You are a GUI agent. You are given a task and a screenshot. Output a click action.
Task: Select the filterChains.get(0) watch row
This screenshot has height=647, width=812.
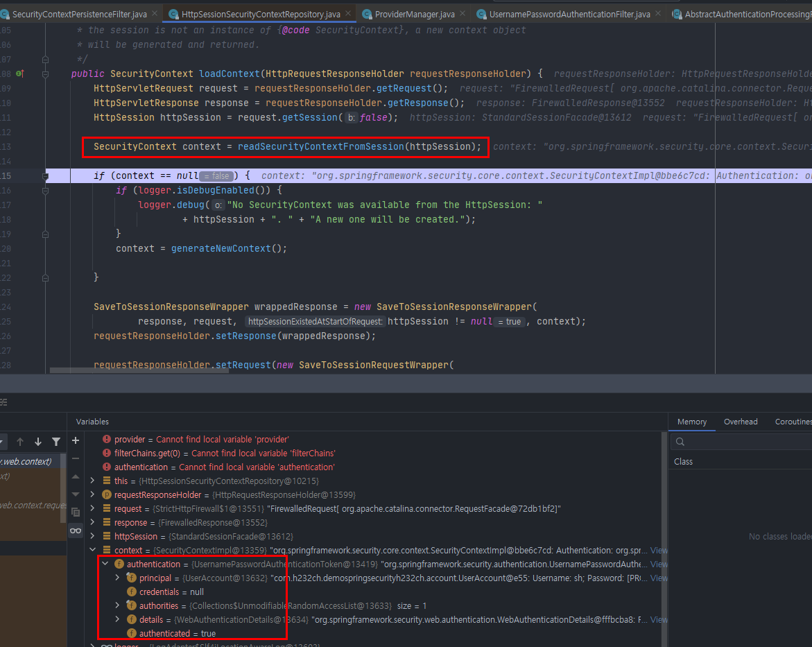(x=218, y=454)
